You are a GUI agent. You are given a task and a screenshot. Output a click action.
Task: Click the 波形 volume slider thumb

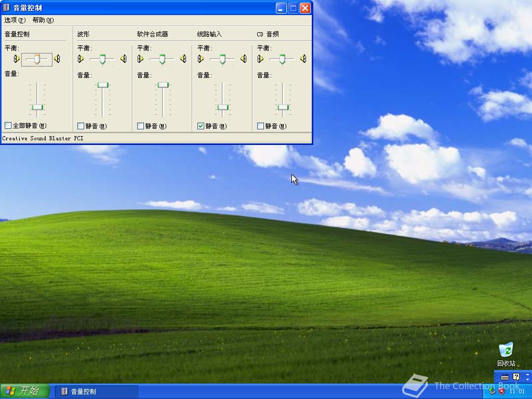coord(103,85)
